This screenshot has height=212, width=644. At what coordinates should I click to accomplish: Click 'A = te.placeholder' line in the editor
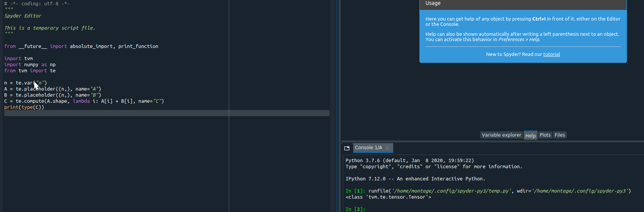point(53,89)
